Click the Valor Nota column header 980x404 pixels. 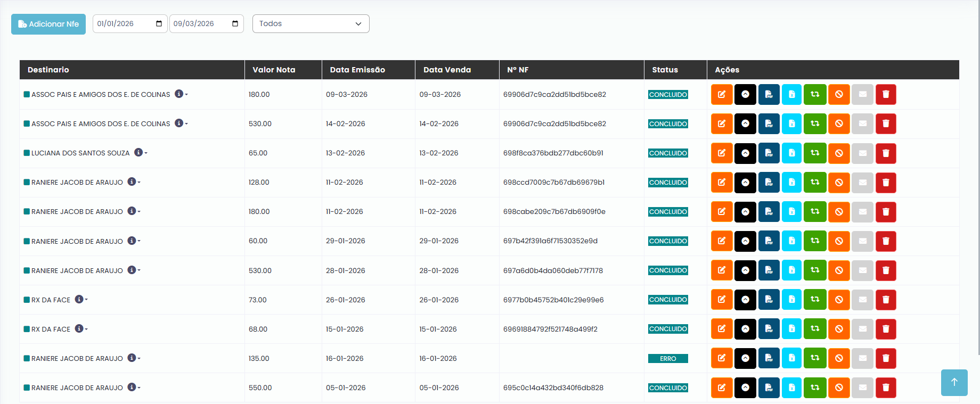[x=274, y=70]
